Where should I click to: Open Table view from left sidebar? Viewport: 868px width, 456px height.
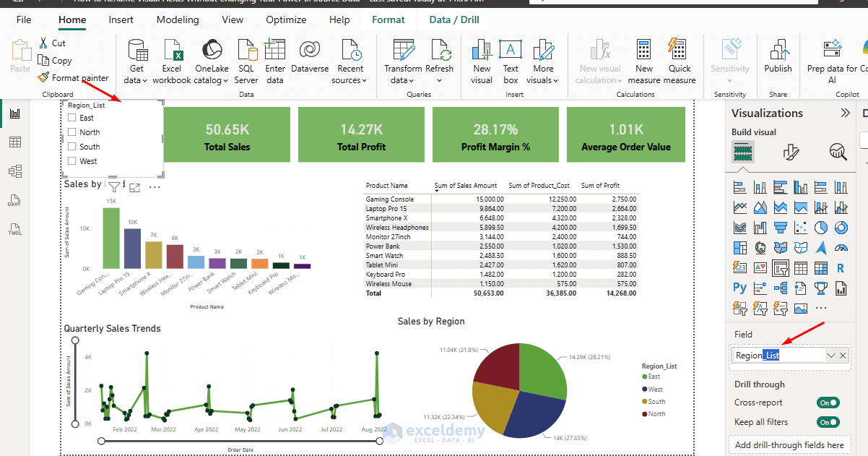(x=14, y=142)
